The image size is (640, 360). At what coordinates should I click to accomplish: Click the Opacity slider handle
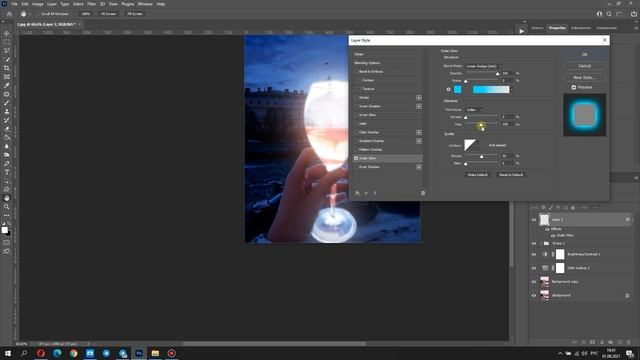tap(497, 74)
